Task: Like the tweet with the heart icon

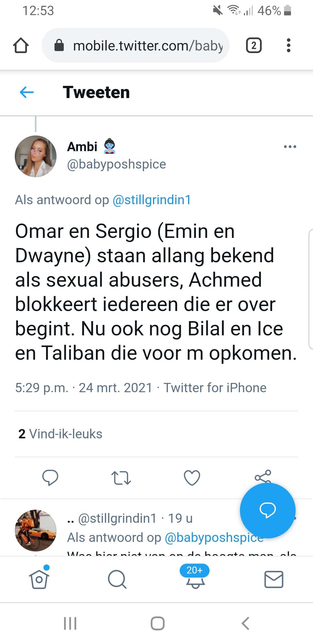Action: coord(192,478)
